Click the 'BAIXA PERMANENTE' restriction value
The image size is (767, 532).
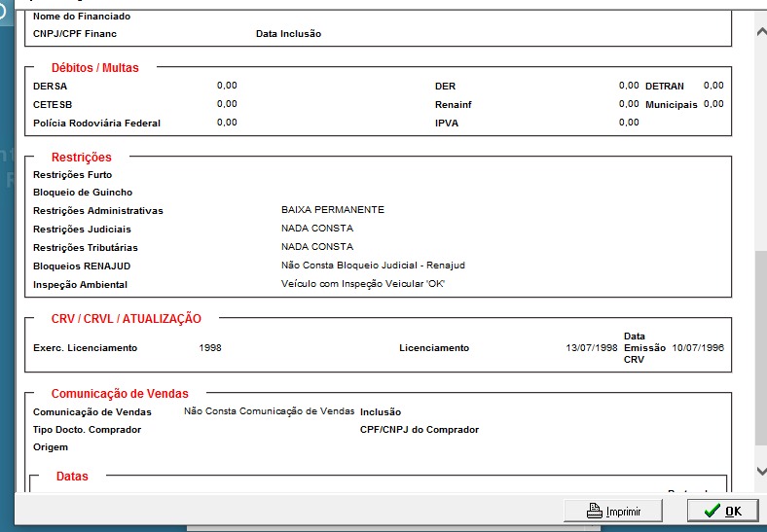point(332,210)
